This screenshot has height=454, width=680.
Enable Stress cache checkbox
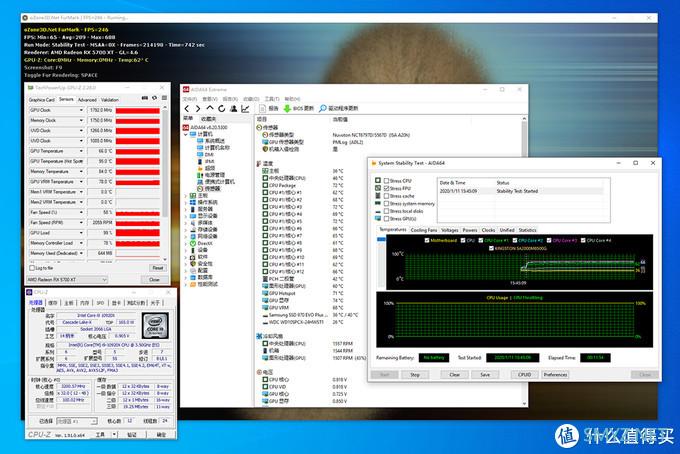tap(386, 196)
